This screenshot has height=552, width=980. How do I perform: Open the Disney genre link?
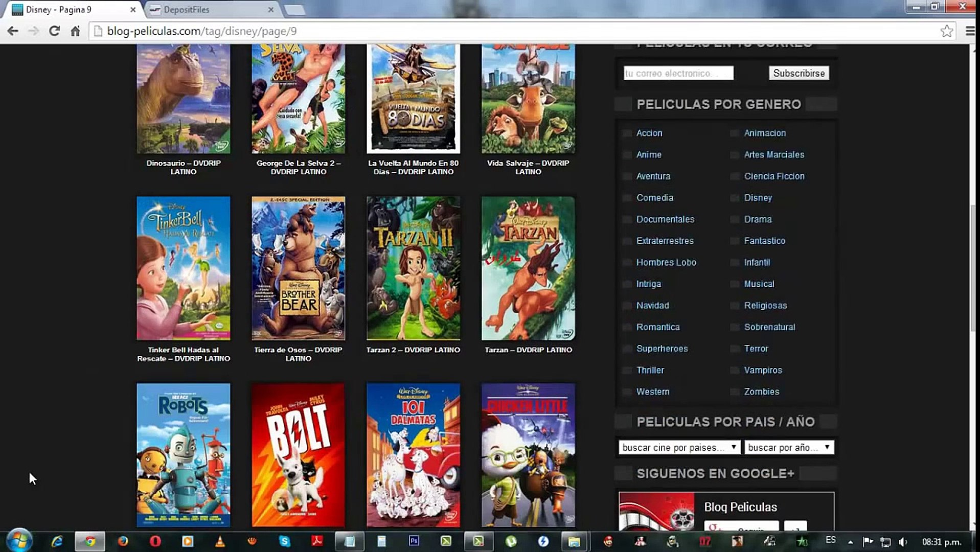(758, 198)
